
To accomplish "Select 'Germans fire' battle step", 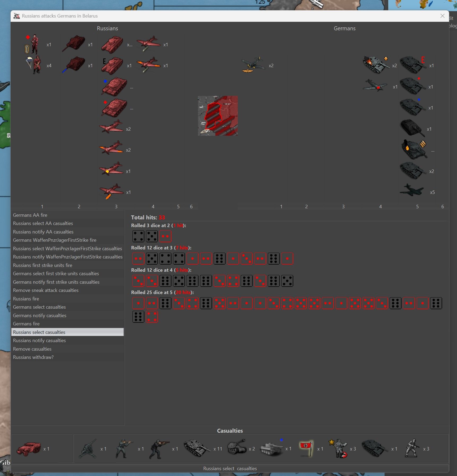I will (67, 324).
